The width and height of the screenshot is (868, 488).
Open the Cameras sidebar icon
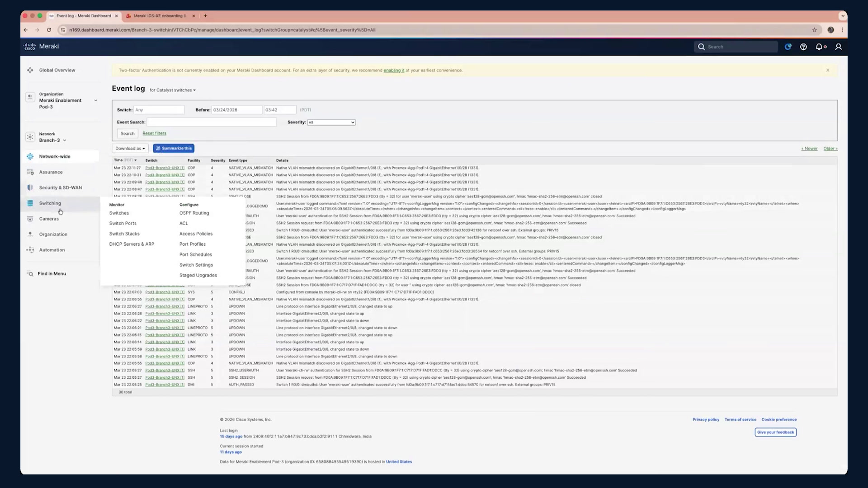pos(30,219)
